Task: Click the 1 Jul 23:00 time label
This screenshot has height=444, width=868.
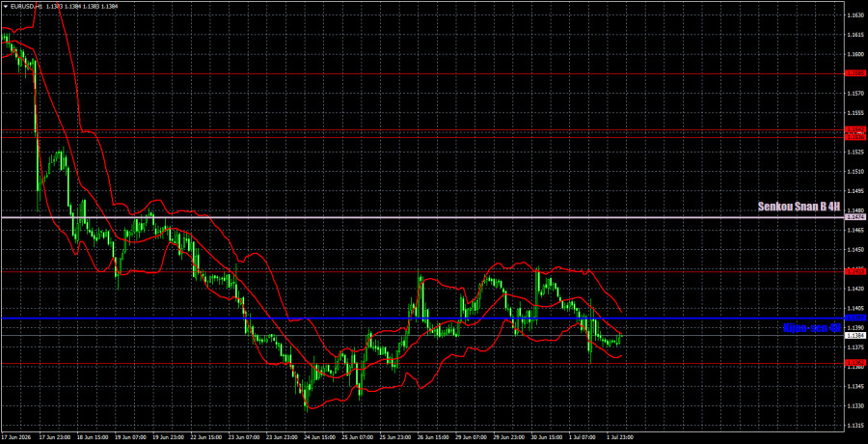Action: click(619, 437)
